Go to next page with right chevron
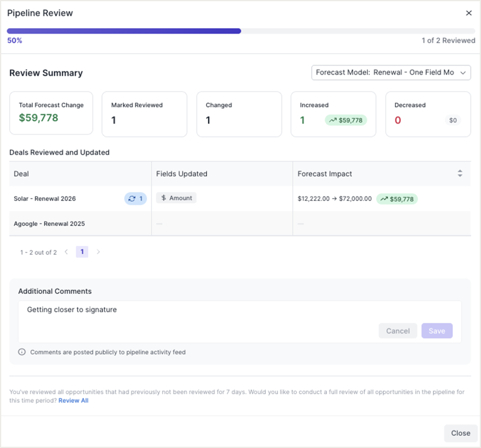The width and height of the screenshot is (481, 448). pos(98,252)
